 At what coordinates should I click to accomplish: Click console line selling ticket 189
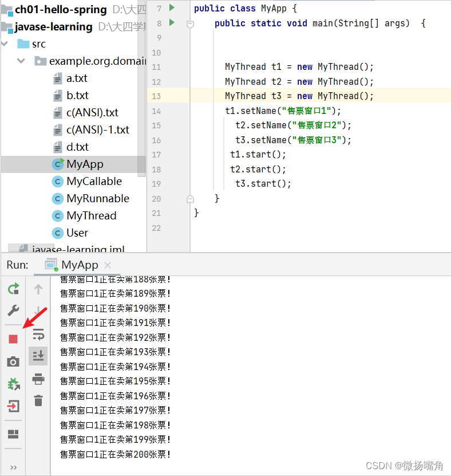point(115,293)
